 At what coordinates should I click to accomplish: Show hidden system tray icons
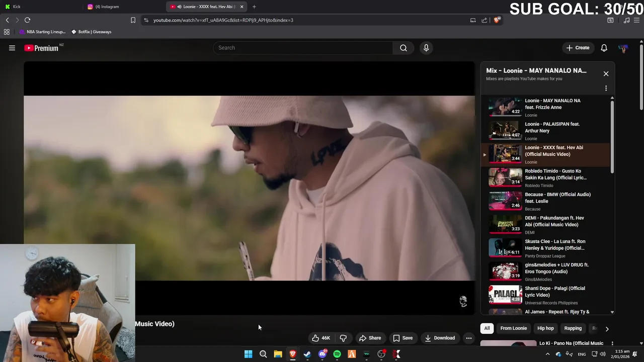coord(547,354)
